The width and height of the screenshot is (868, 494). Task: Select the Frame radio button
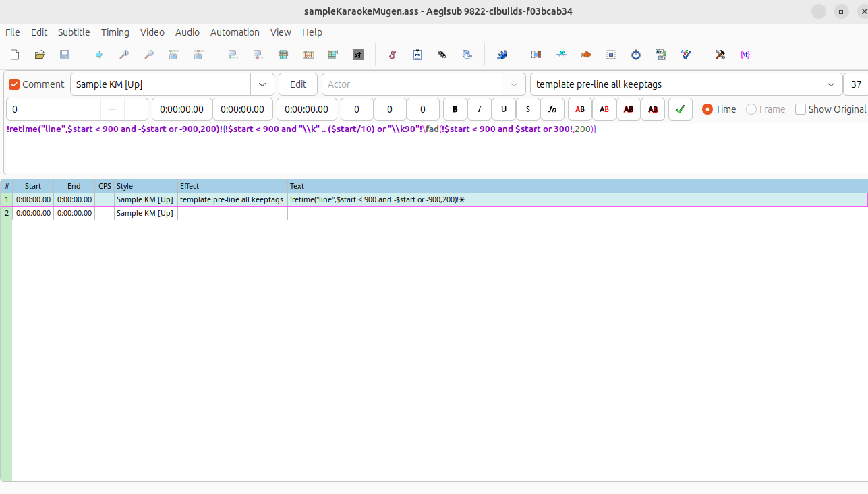(751, 109)
